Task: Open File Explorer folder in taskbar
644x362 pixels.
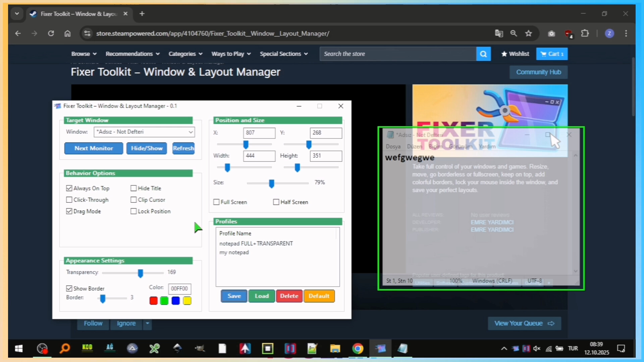Action: (335, 349)
